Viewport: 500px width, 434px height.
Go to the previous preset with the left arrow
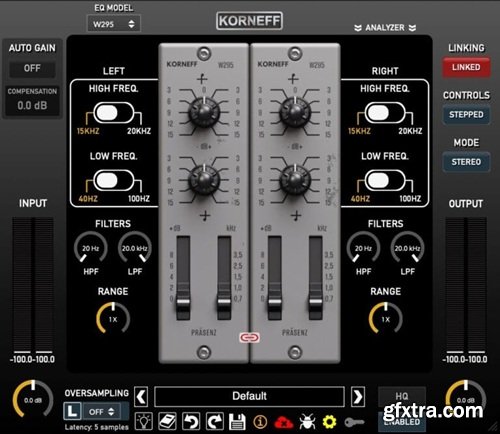coord(141,397)
